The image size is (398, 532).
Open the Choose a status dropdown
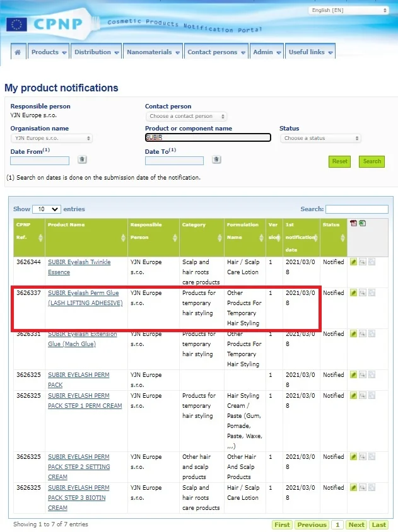tap(320, 138)
